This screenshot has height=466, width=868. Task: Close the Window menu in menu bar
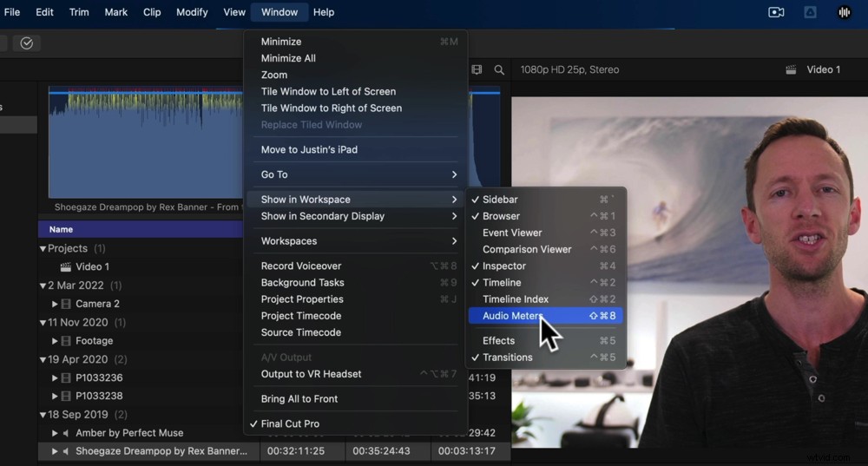[x=279, y=12]
